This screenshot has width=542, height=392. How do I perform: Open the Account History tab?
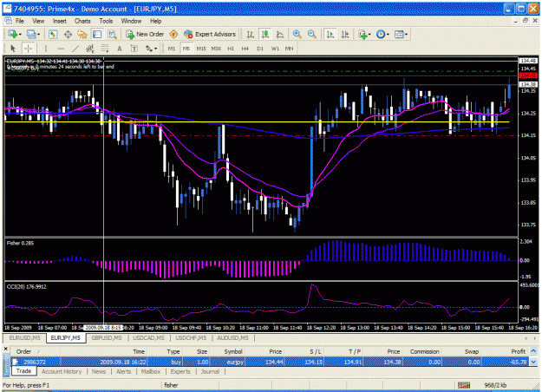pos(62,371)
